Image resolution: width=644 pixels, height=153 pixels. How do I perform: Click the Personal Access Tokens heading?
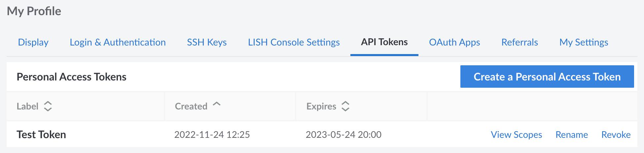71,77
